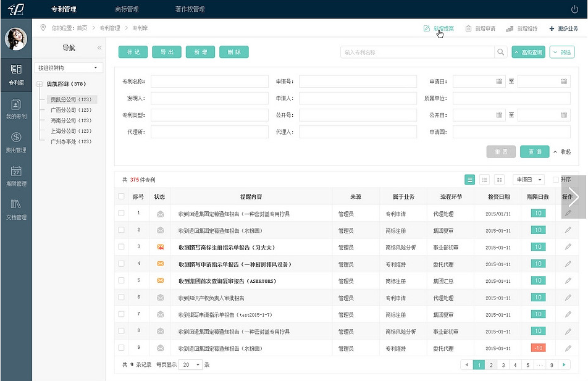Switch to the 著作权管理 tab
588x381 pixels.
click(190, 9)
